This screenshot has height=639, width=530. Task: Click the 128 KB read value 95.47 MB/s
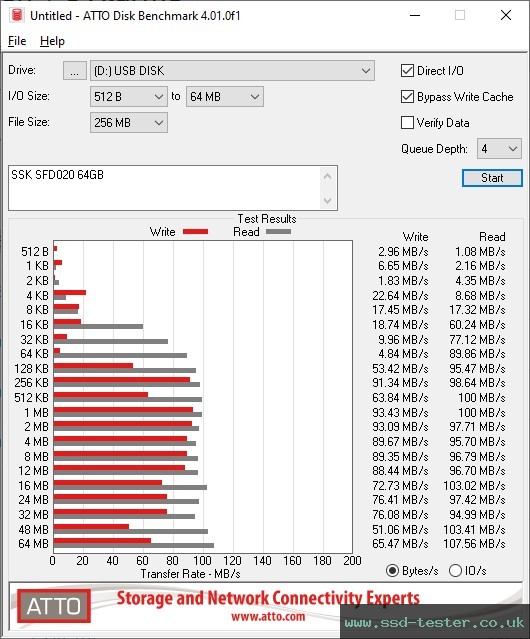[x=477, y=368]
